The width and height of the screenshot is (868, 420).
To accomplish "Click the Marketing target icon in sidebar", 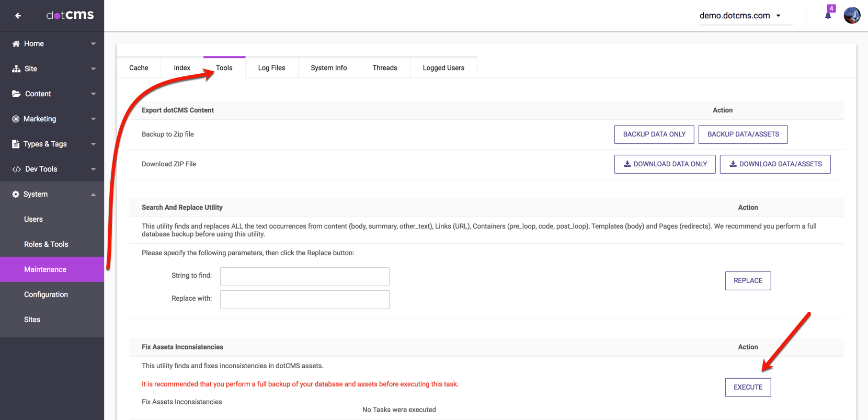I will pos(16,119).
